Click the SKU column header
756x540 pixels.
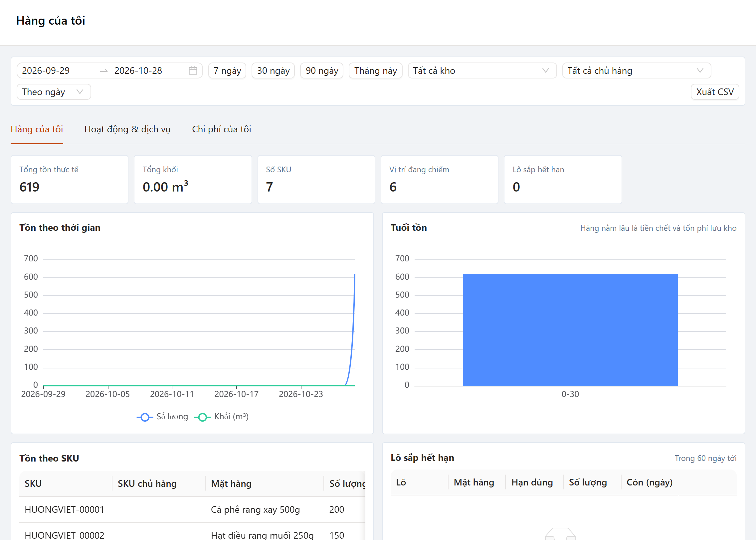point(66,483)
